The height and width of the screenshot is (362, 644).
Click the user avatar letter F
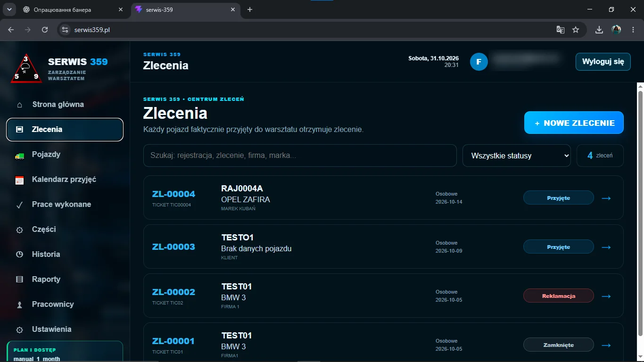(x=479, y=62)
